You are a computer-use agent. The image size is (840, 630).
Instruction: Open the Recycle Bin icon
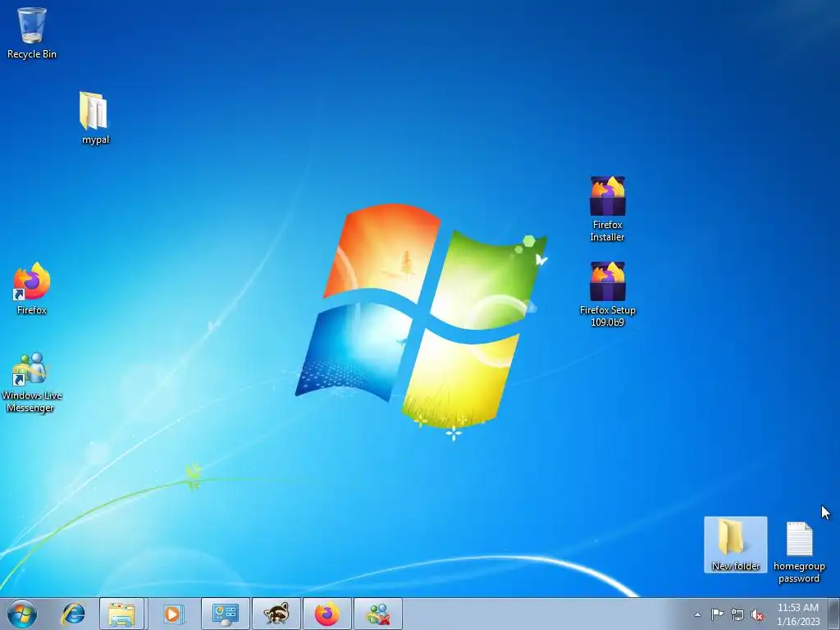[x=32, y=33]
